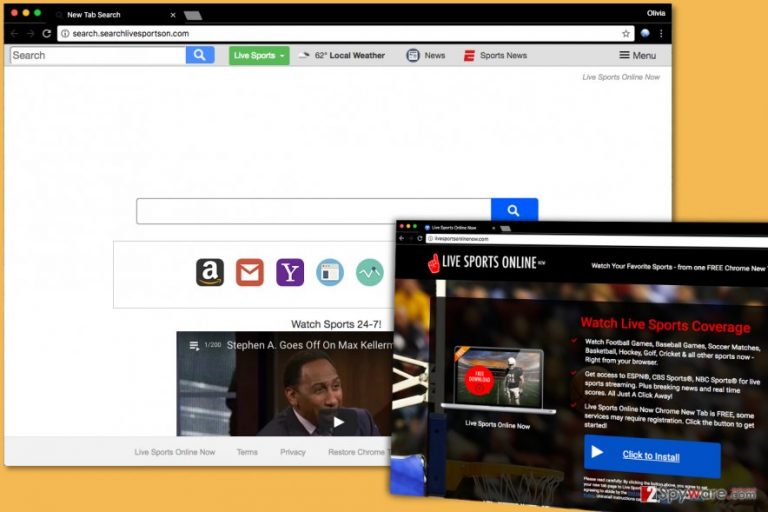The image size is (768, 512).
Task: Open the blue browser-window shortcut icon
Action: click(x=330, y=272)
